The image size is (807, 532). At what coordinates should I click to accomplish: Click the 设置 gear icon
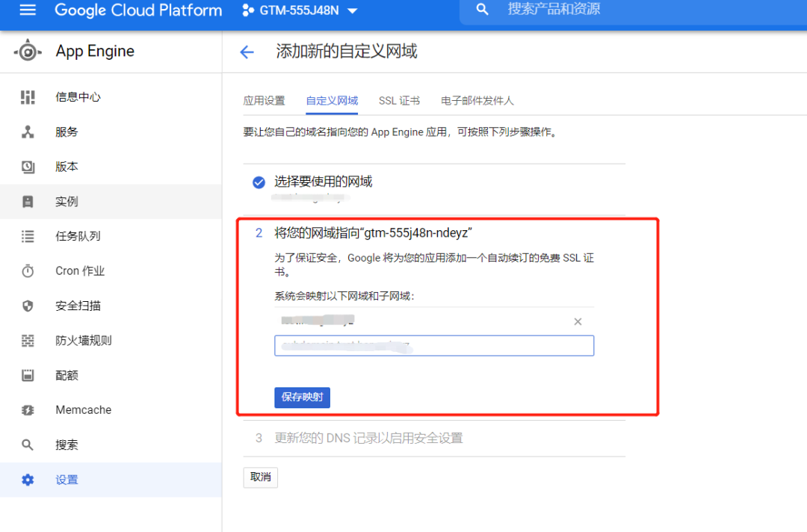[28, 480]
